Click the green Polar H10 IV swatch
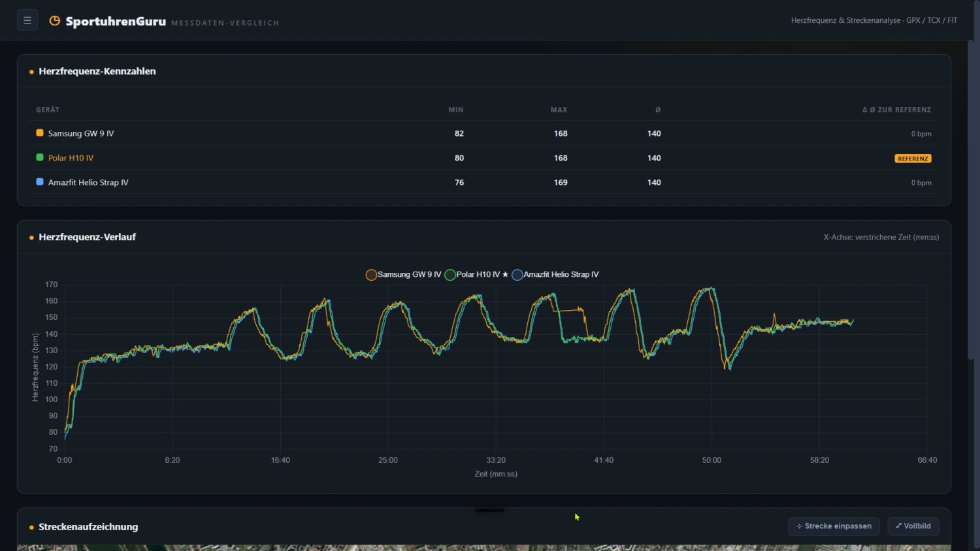Image resolution: width=980 pixels, height=551 pixels. coord(40,157)
